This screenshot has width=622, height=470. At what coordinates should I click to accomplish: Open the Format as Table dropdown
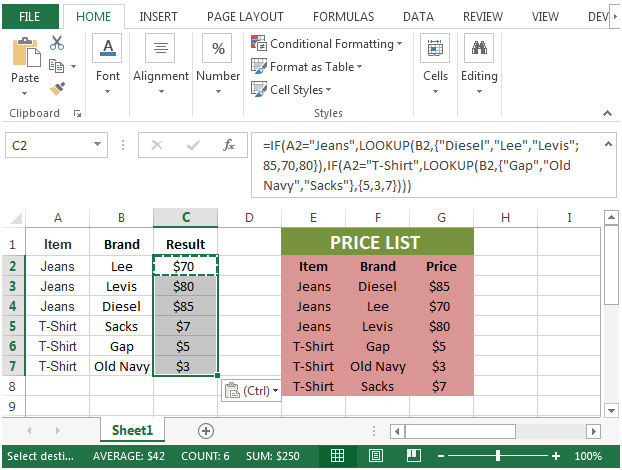point(359,66)
